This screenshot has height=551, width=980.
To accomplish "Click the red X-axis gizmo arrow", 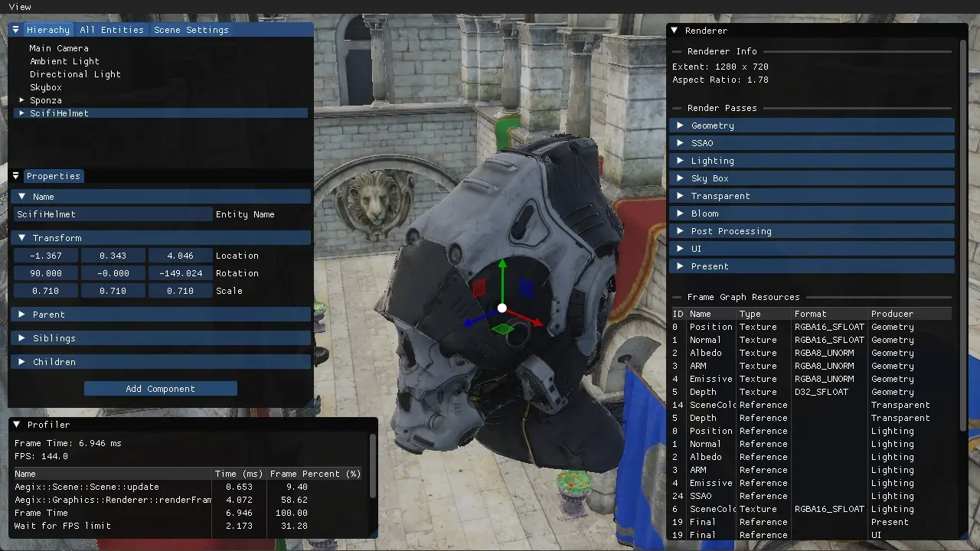I will pos(536,323).
